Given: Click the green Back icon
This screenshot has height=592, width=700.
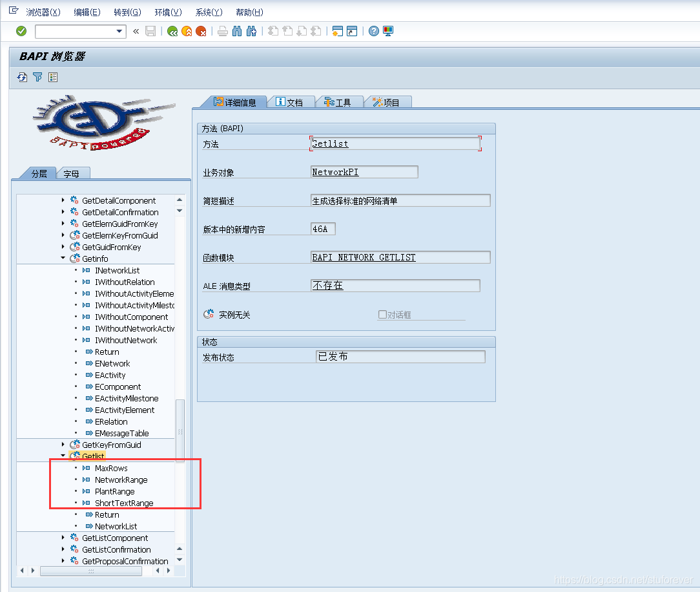Looking at the screenshot, I should (172, 31).
